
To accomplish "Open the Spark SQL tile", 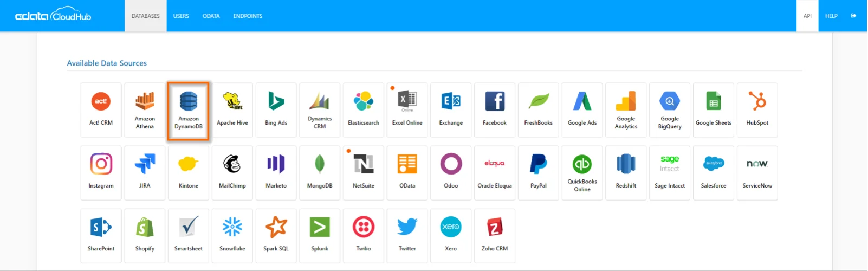I will (x=276, y=236).
